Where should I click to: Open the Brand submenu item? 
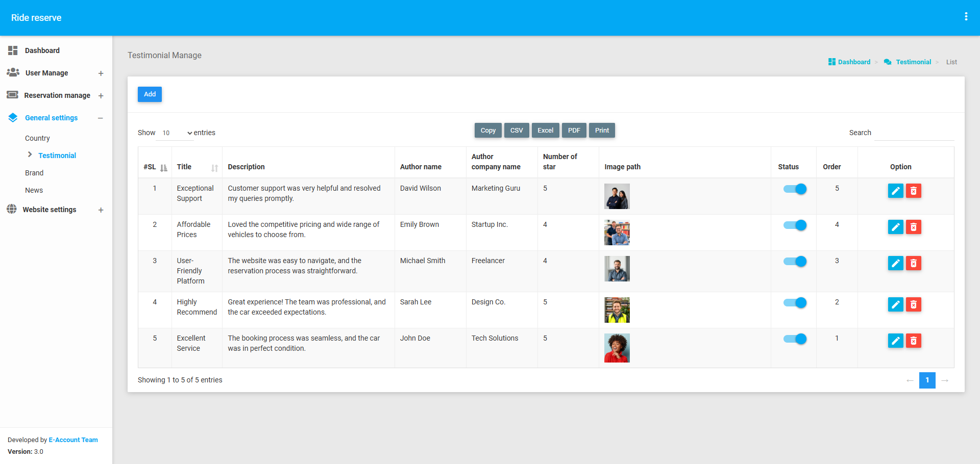pyautogui.click(x=34, y=173)
